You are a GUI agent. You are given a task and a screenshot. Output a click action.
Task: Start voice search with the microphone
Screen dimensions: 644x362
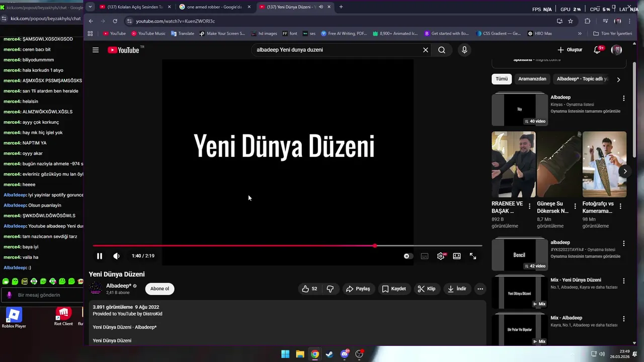(464, 50)
